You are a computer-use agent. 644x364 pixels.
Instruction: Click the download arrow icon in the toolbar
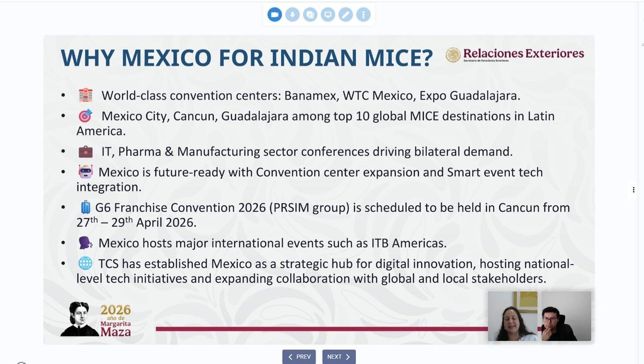coord(292,15)
